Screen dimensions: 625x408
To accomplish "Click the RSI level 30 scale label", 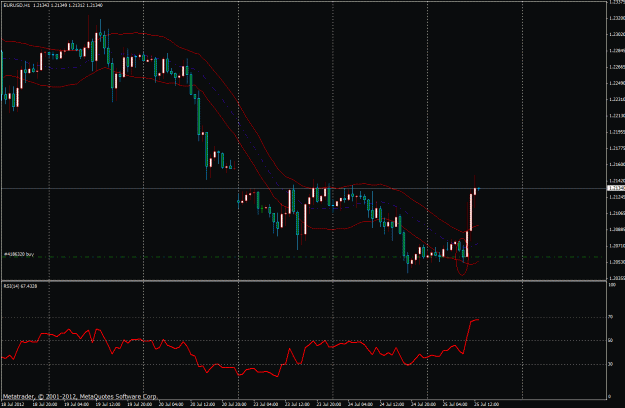I will 611,364.
